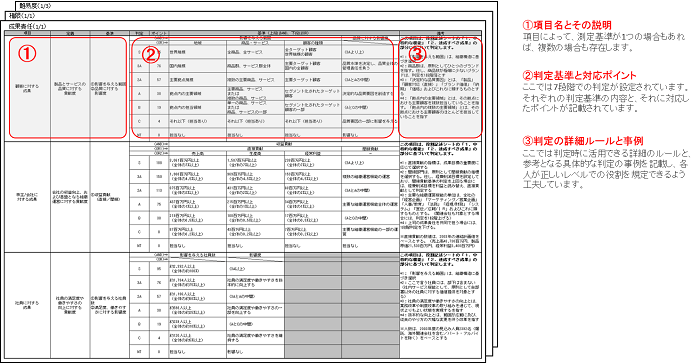Select 社員に対する成果 item cell

point(27,305)
